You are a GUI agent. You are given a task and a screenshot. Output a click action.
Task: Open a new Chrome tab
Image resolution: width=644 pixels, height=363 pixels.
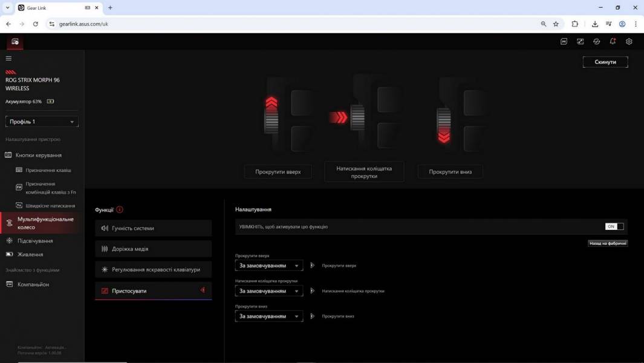click(x=110, y=7)
